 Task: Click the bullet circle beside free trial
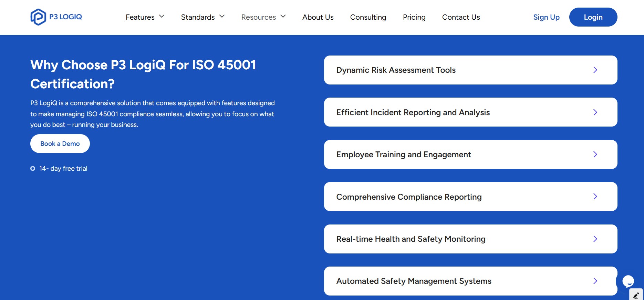pyautogui.click(x=33, y=168)
